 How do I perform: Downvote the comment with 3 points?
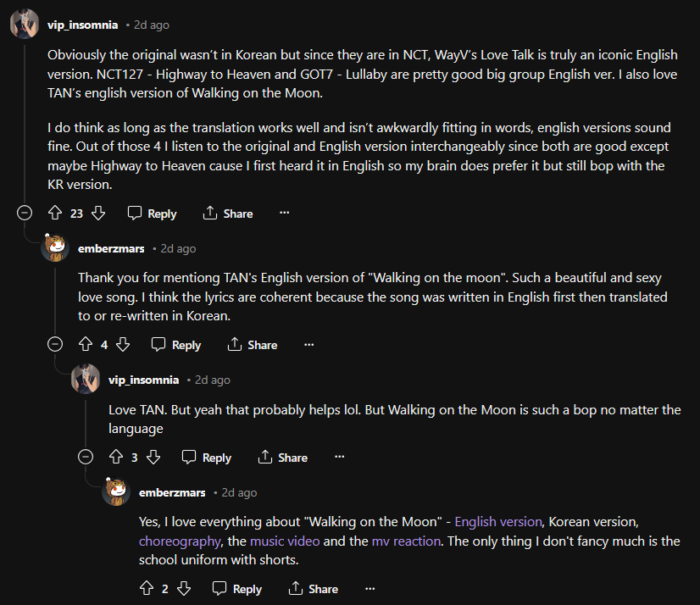153,458
